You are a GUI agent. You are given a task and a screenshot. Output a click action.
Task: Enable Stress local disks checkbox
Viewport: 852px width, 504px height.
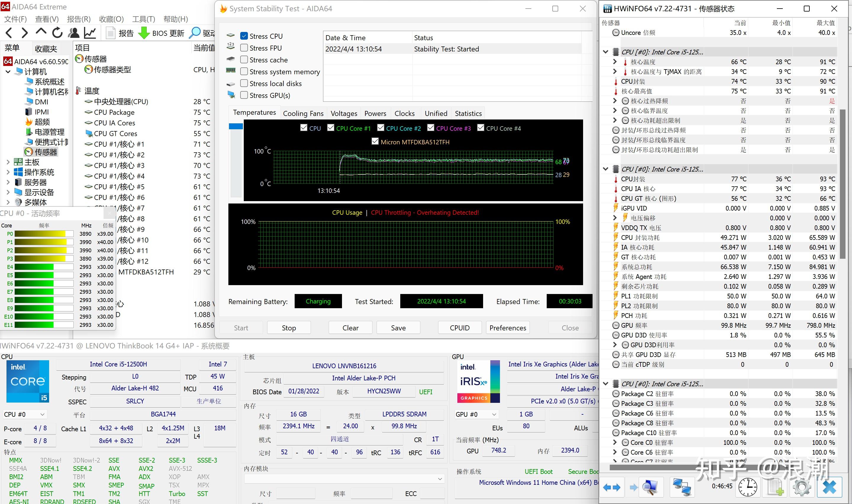244,83
